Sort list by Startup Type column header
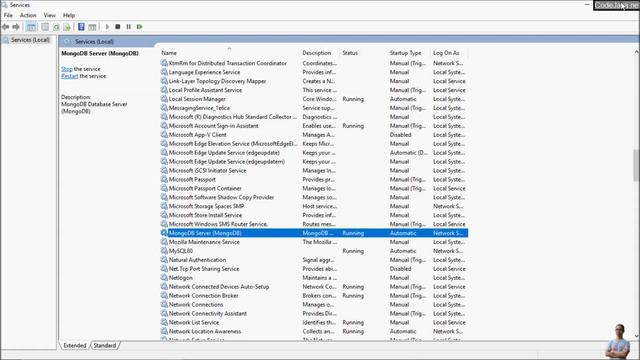Screen dimensions: 640x360 click(x=405, y=53)
